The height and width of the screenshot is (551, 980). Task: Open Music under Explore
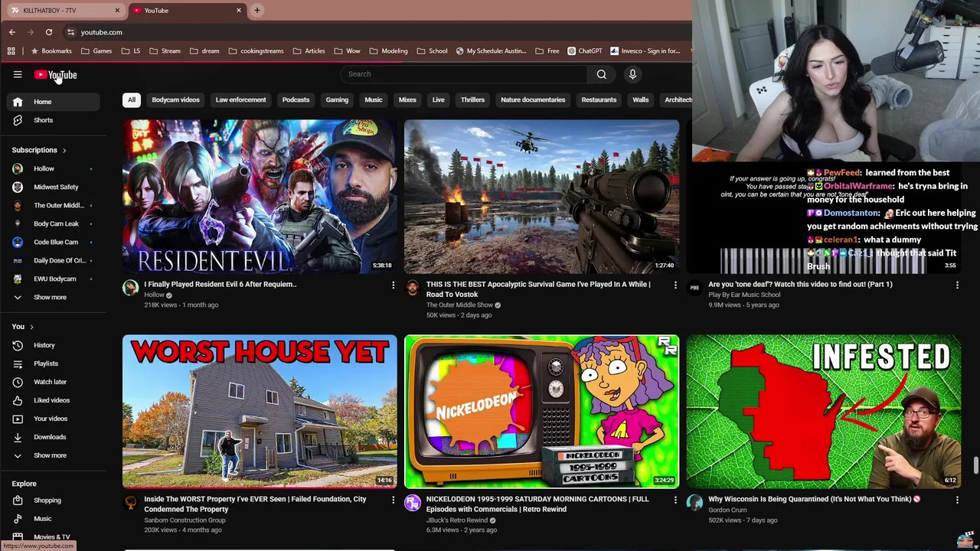[53, 519]
